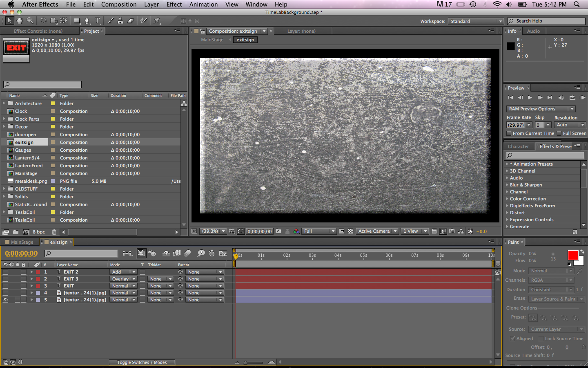Select the Brush tool
Screen dimensions: 588x368
point(110,20)
